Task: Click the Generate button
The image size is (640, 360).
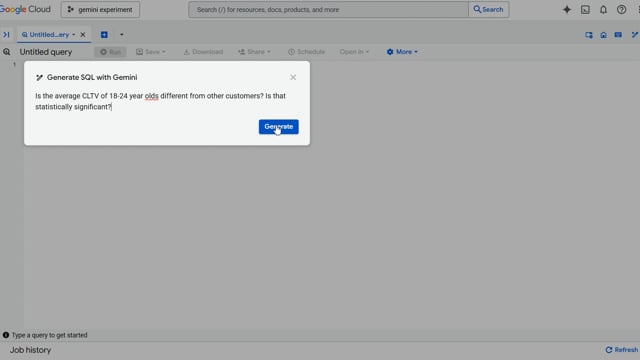Action: (x=278, y=127)
